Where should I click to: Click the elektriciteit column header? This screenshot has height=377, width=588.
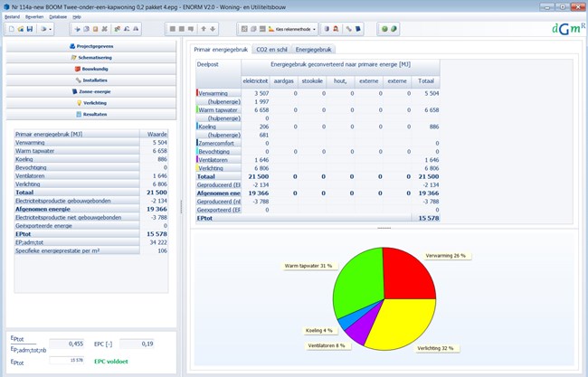[x=255, y=81]
